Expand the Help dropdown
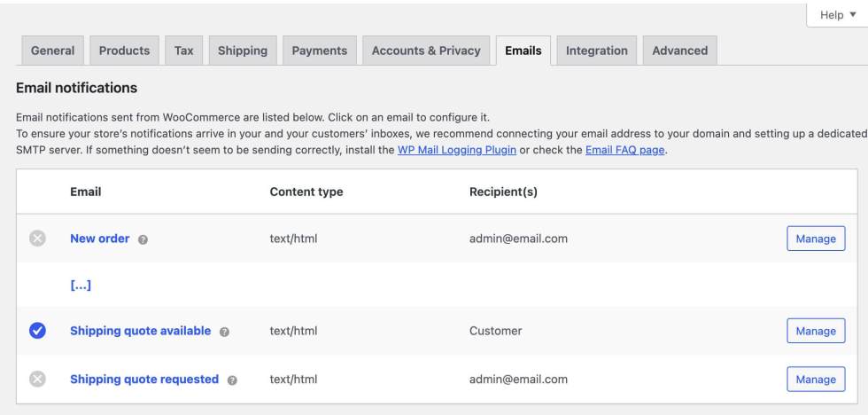Image resolution: width=868 pixels, height=415 pixels. [838, 15]
